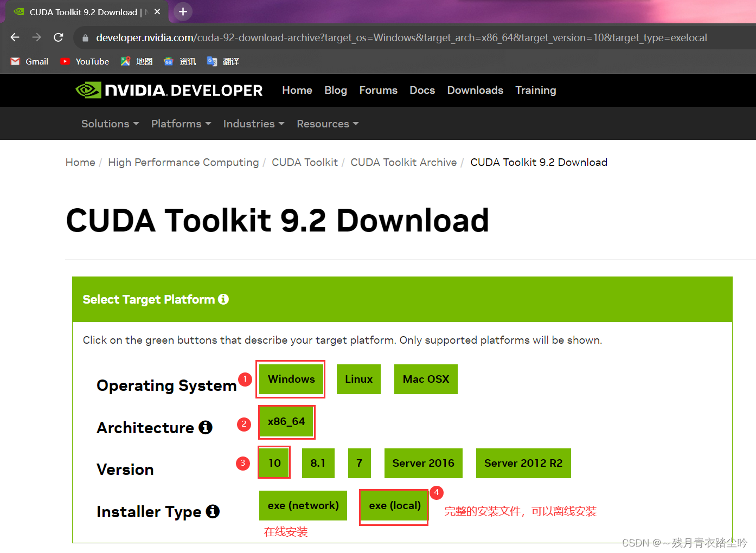The height and width of the screenshot is (553, 756).
Task: Choose exe (local) installer type
Action: pos(395,505)
